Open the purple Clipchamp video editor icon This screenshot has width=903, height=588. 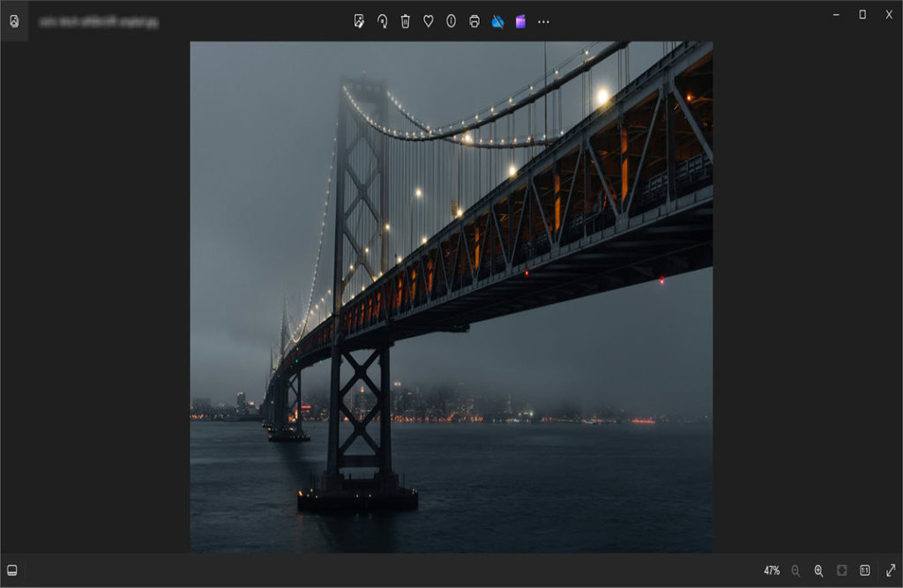(520, 21)
